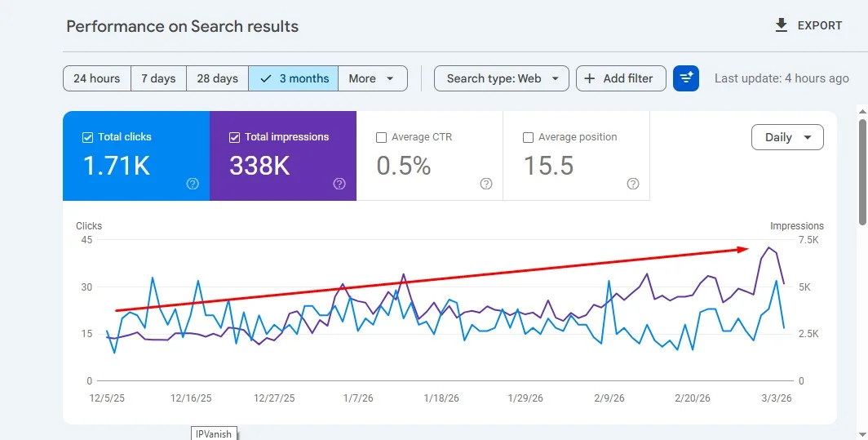Switch to the 7 days range
Image resolution: width=868 pixels, height=440 pixels.
coord(158,78)
